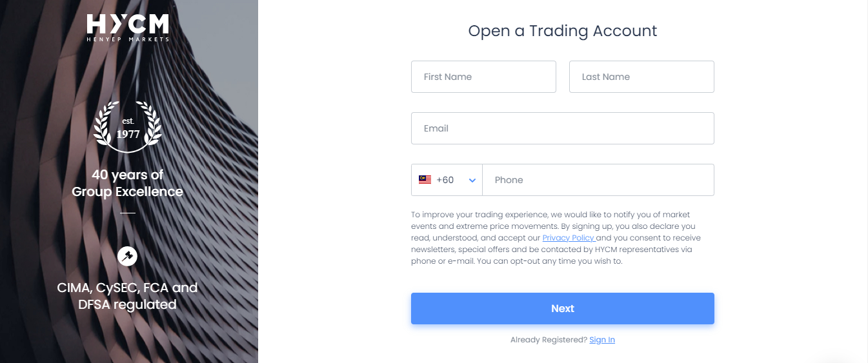This screenshot has width=868, height=363.
Task: Click the Malaysia flag icon
Action: click(x=425, y=180)
